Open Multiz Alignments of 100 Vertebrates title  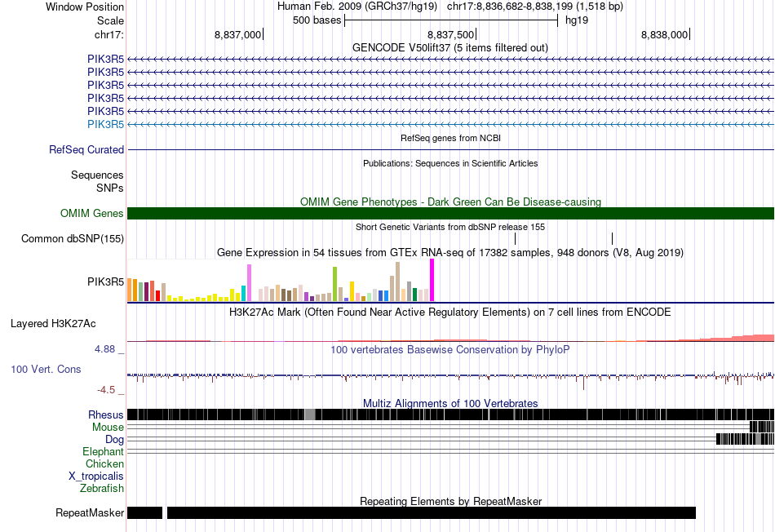click(x=450, y=403)
